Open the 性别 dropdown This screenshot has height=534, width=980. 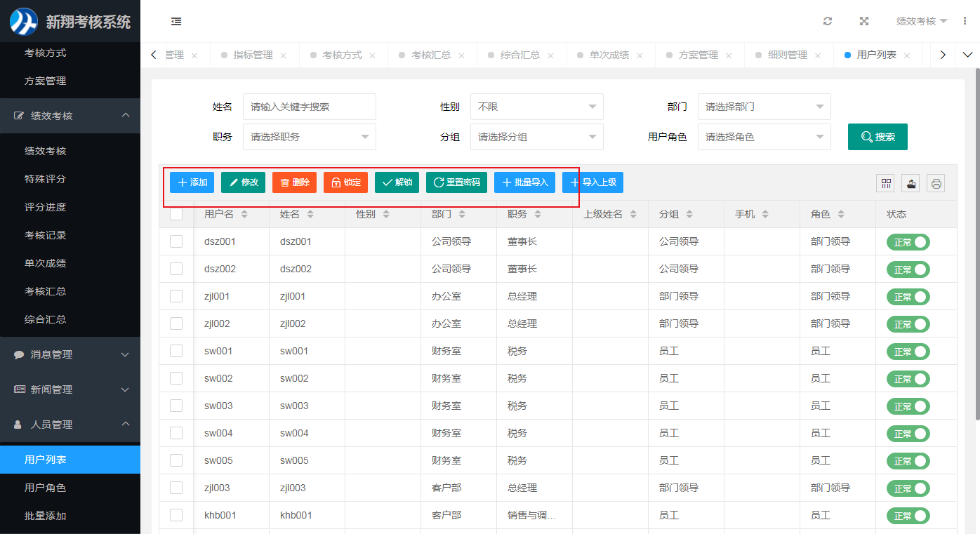(536, 107)
